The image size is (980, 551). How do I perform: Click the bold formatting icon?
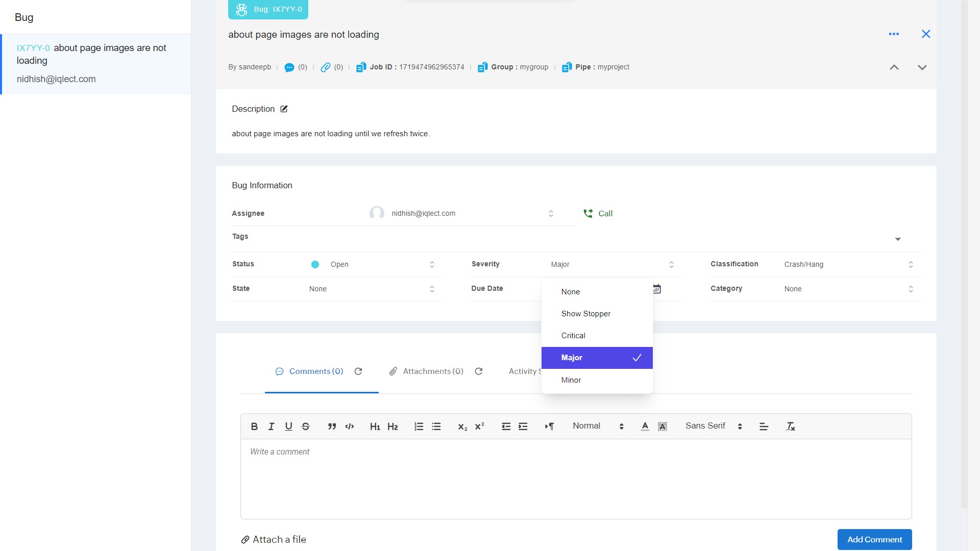pos(254,425)
